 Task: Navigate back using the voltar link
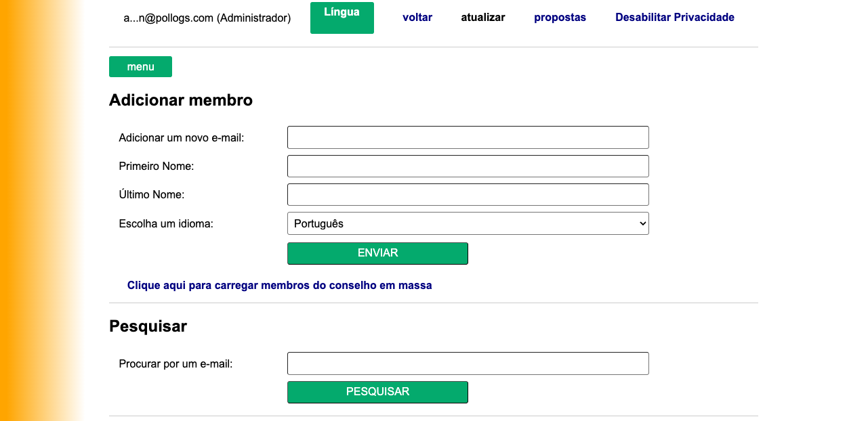click(417, 17)
